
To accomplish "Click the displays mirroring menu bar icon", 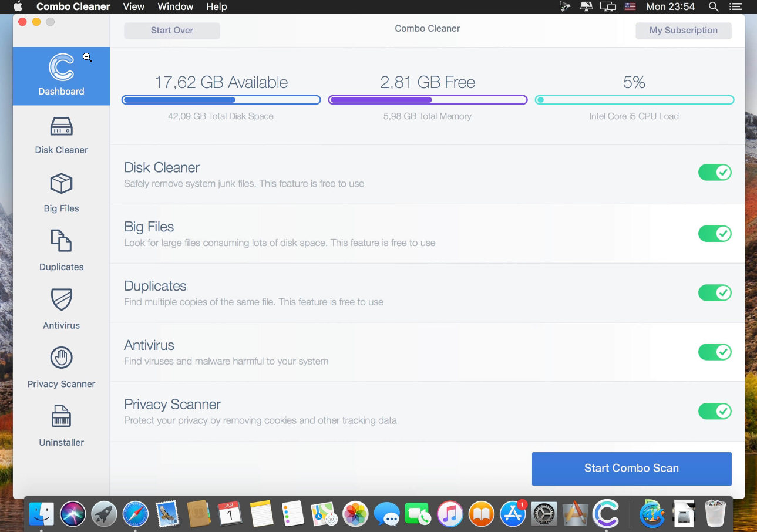I will pos(608,6).
